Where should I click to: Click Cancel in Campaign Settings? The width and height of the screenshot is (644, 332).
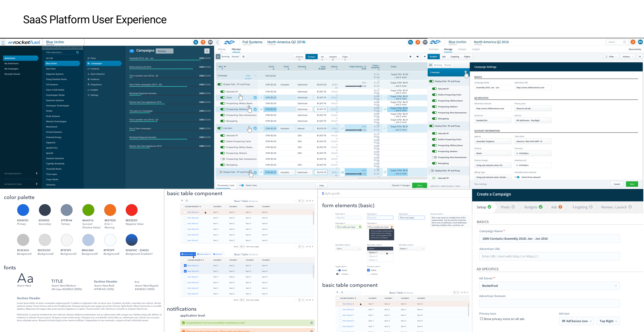click(617, 184)
